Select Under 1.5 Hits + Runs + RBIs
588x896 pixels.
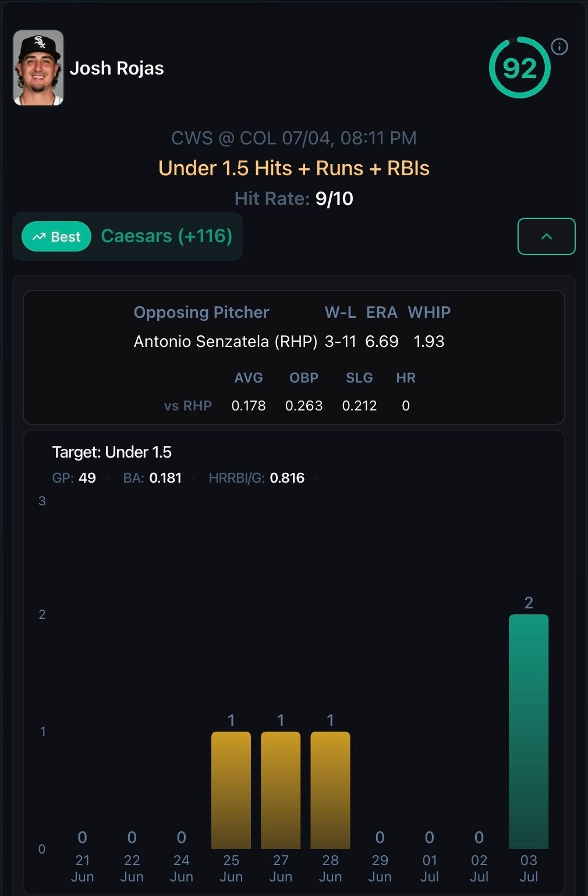[294, 168]
